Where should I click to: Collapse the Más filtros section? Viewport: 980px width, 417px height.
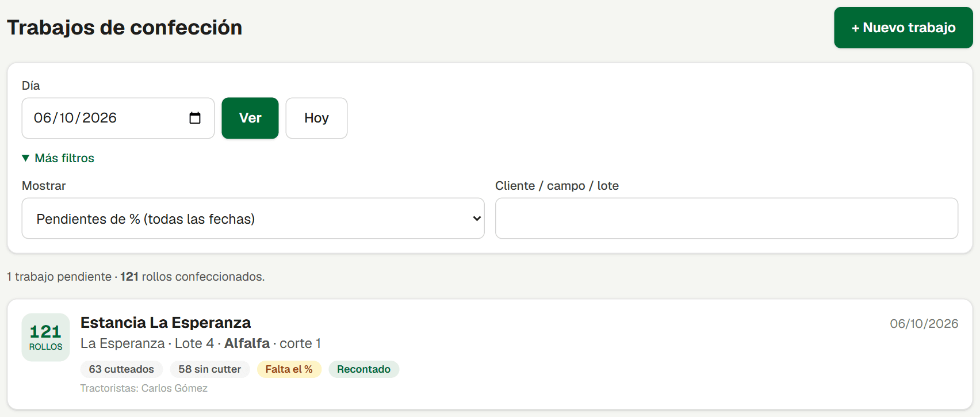click(58, 158)
